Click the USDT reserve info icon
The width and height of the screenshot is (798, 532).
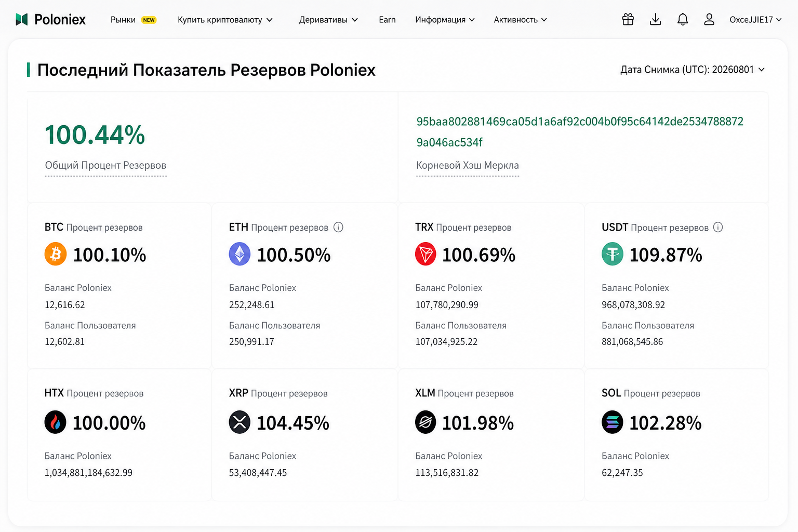[x=718, y=227]
